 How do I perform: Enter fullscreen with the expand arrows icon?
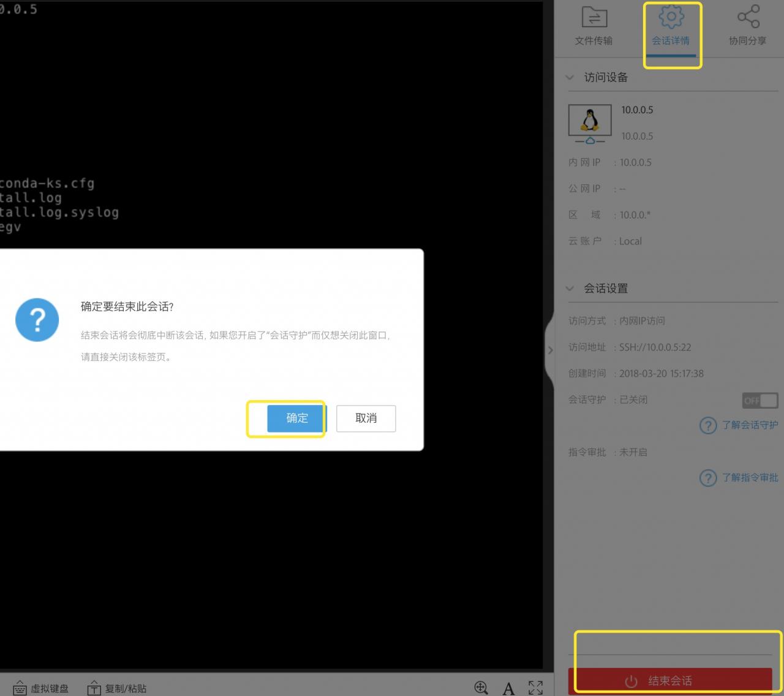(535, 687)
